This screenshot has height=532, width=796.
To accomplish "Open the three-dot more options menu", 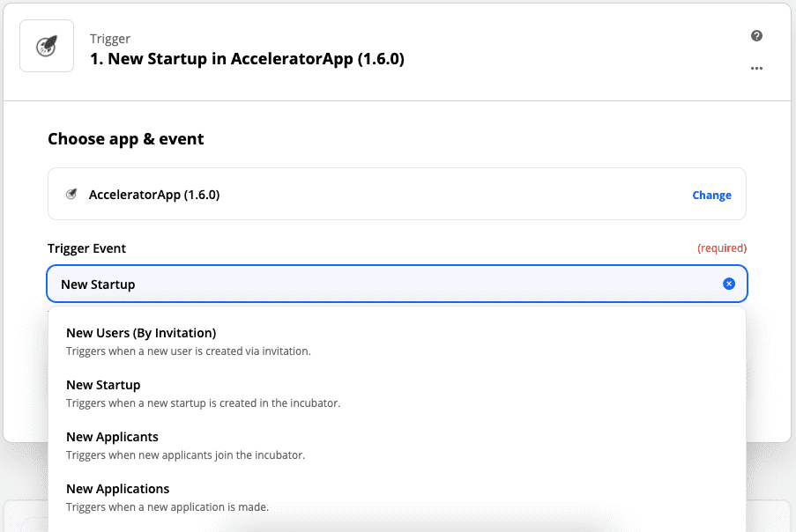I will (756, 69).
